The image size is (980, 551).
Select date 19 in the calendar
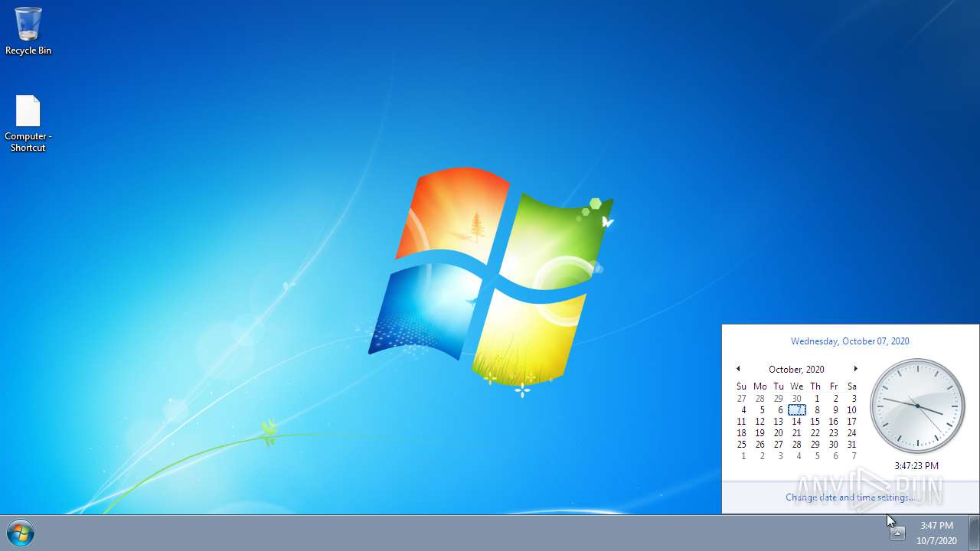click(760, 433)
